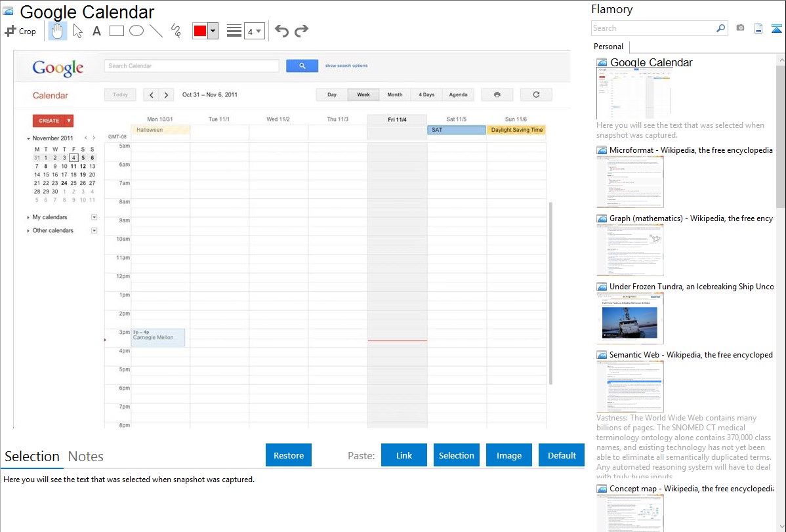Choose the text annotation tool

click(96, 31)
